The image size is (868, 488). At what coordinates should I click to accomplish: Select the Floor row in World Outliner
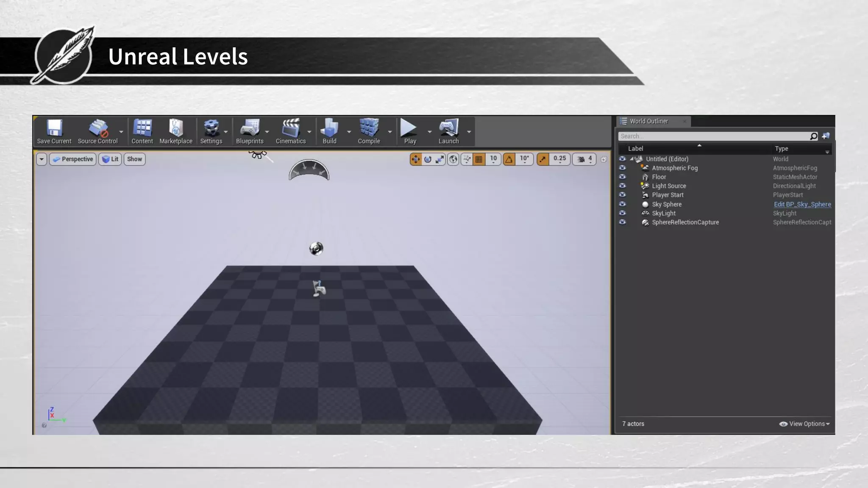tap(725, 177)
